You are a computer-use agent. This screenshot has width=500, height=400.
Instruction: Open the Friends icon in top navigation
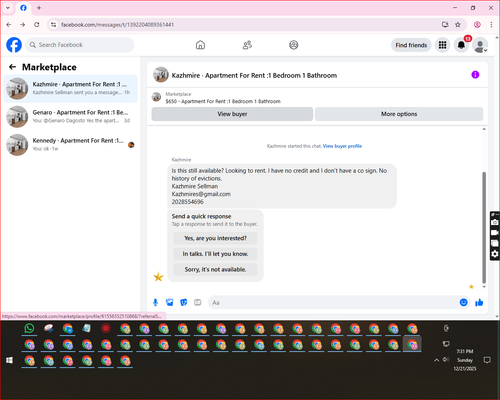pyautogui.click(x=247, y=45)
